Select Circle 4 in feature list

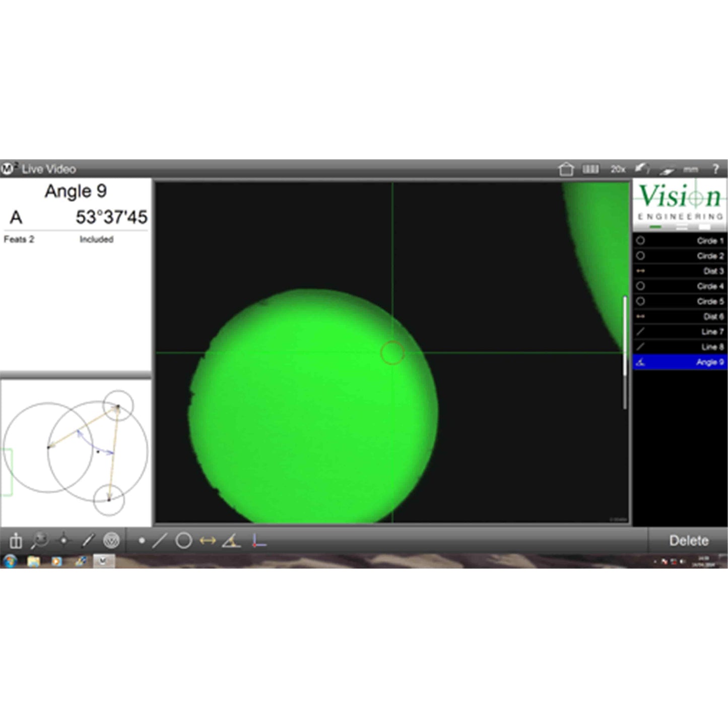[680, 286]
